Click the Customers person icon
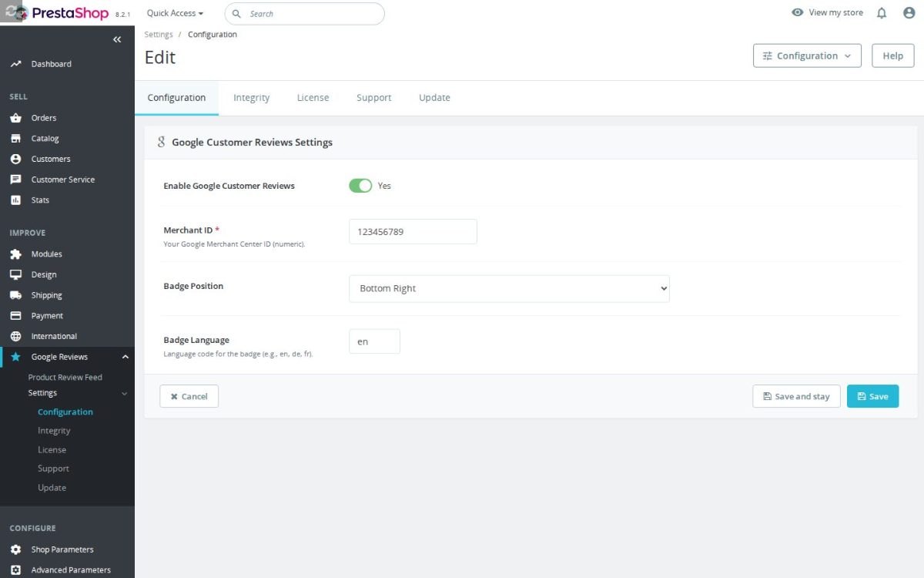The image size is (924, 578). click(x=15, y=159)
